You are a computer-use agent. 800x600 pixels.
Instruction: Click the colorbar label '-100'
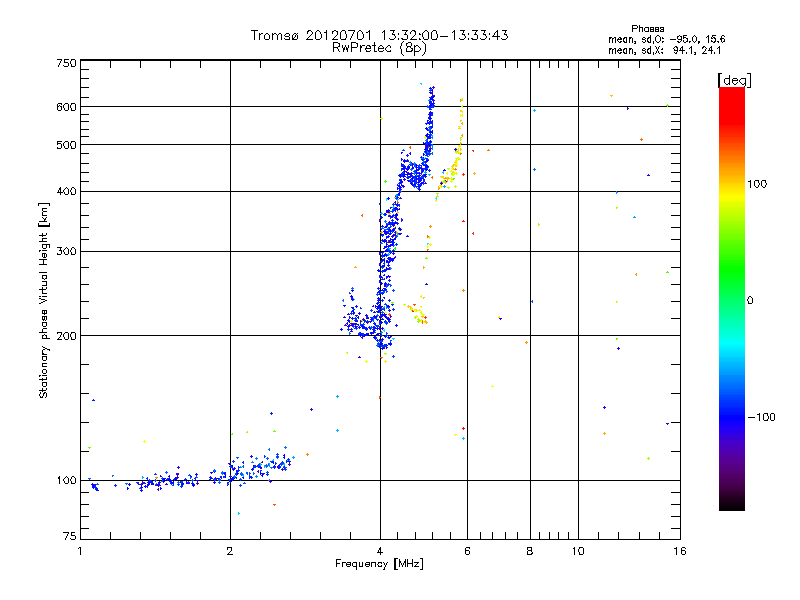point(761,417)
